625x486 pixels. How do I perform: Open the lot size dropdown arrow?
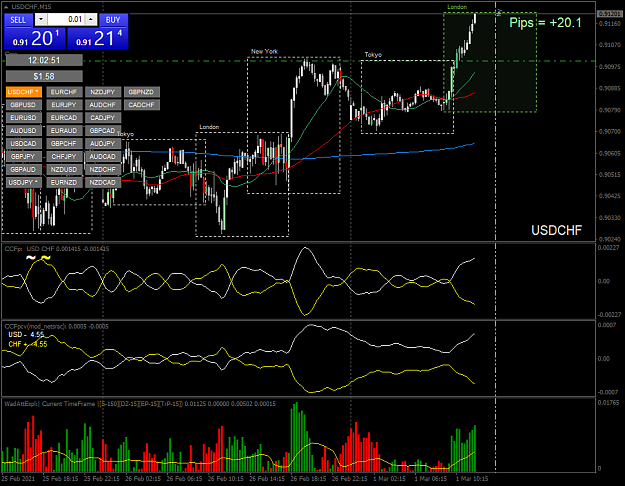pos(41,19)
